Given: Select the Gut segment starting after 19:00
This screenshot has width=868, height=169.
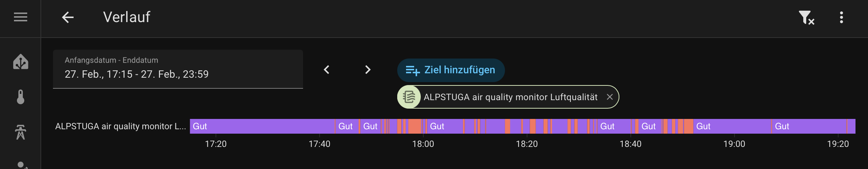Looking at the screenshot, I should tap(809, 126).
